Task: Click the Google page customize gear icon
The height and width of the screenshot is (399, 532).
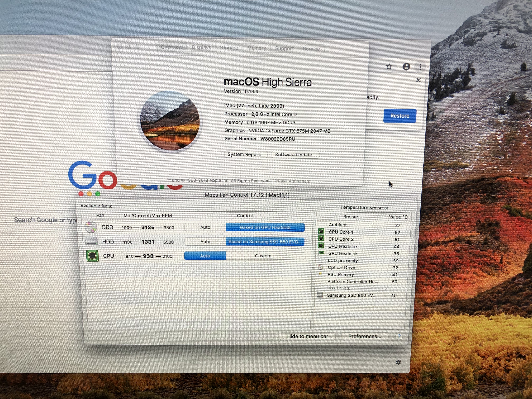Action: click(398, 362)
